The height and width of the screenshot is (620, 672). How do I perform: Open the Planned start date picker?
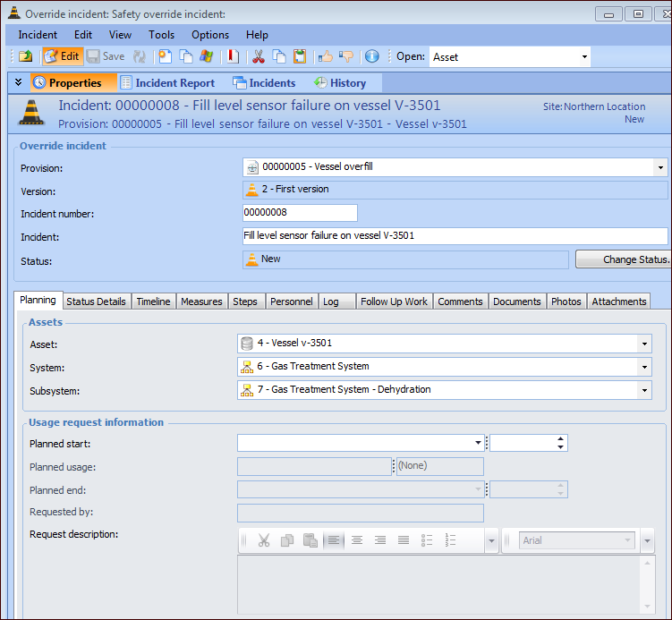tap(478, 444)
